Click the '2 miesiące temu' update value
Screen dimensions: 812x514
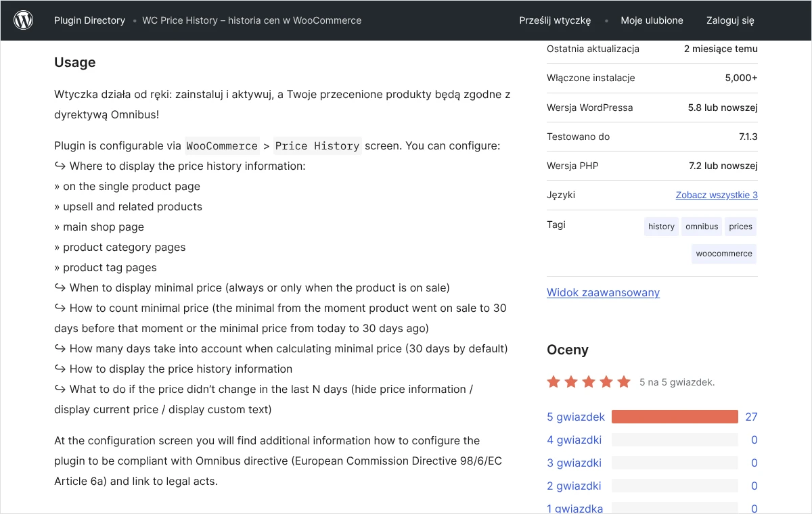(721, 49)
